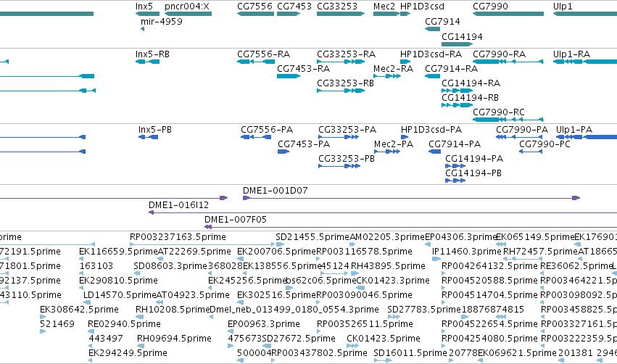This screenshot has width=617, height=364.
Task: Select the CG33253-RA transcript
Action: (x=341, y=62)
